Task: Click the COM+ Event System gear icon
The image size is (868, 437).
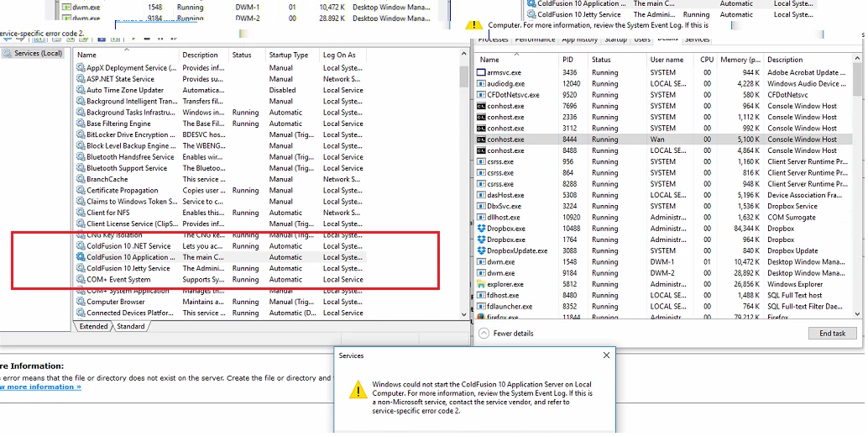Action: click(81, 280)
